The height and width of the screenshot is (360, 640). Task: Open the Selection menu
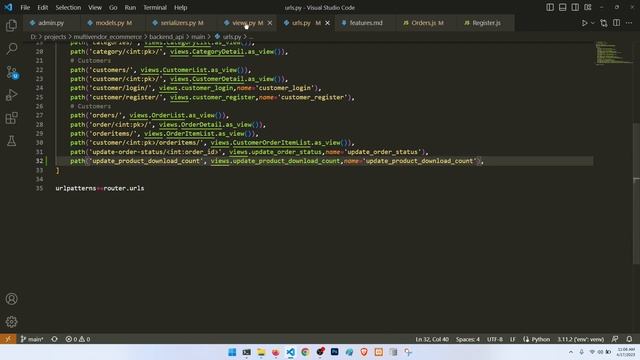tap(68, 7)
